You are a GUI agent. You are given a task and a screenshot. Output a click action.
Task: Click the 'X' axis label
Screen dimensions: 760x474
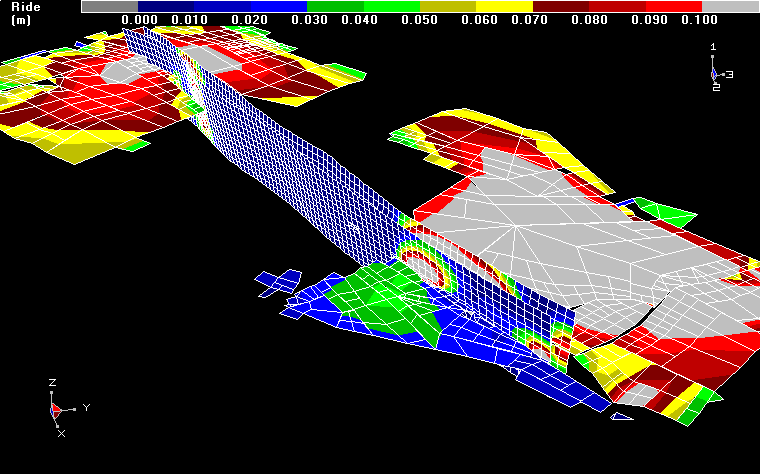[x=62, y=434]
